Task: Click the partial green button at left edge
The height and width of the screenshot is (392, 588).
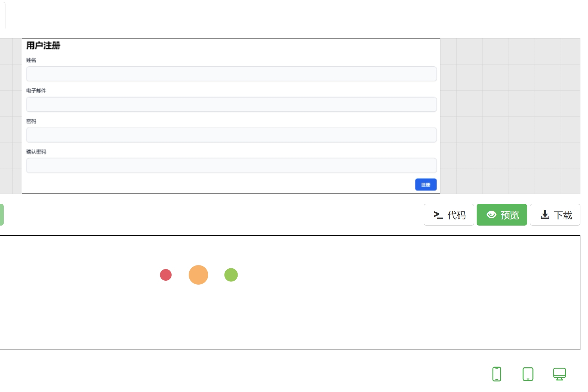Action: (x=1, y=215)
